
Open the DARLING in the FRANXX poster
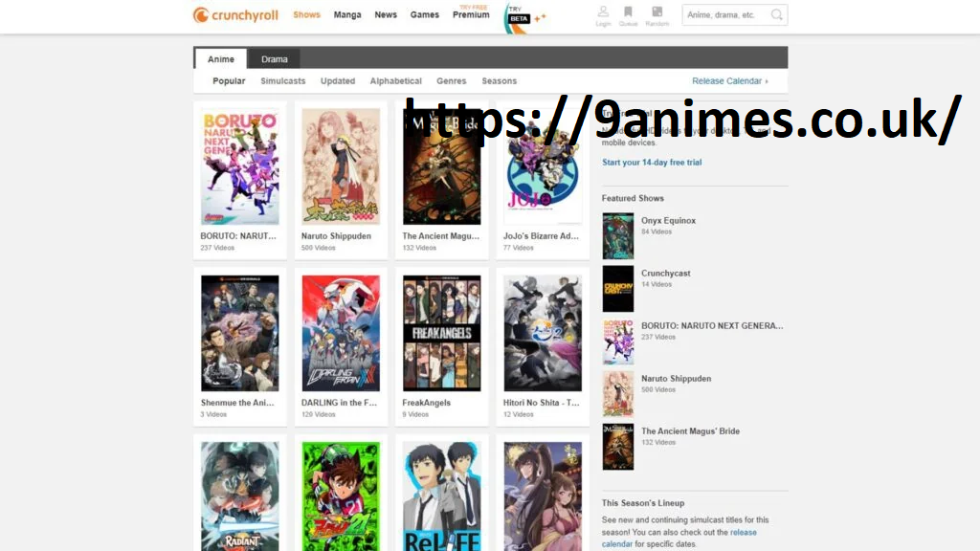coord(341,333)
